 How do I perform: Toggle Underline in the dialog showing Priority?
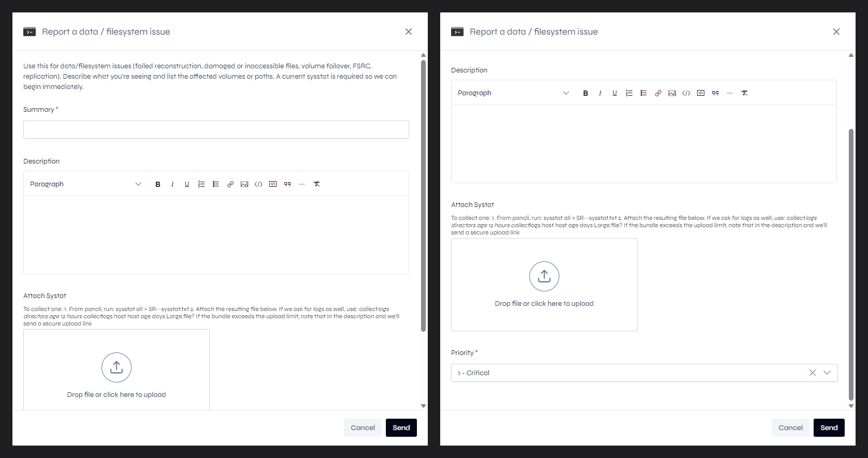pyautogui.click(x=615, y=93)
